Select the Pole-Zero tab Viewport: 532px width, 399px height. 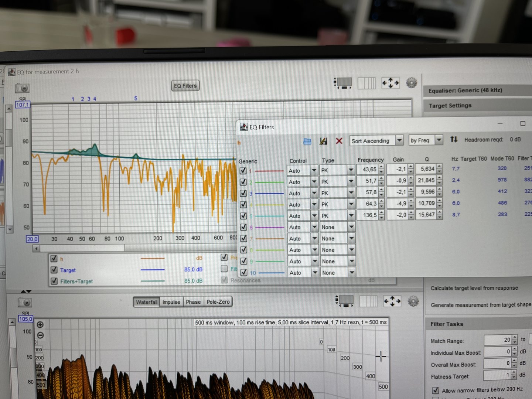[x=218, y=302]
